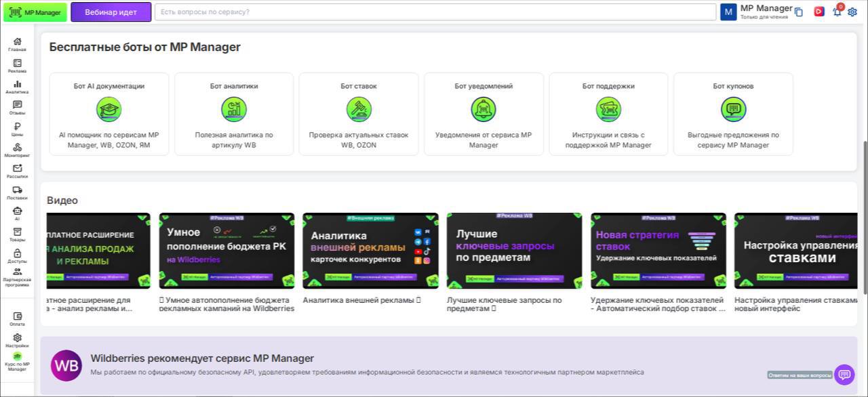Screen dimensions: 868x397
Task: Open the support chat bubble icon
Action: (844, 374)
